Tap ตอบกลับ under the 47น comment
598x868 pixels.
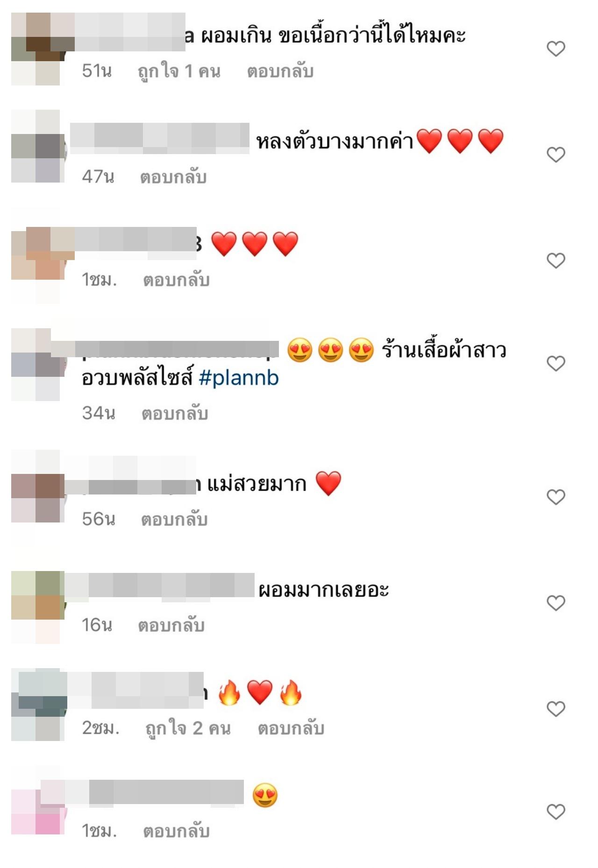173,177
